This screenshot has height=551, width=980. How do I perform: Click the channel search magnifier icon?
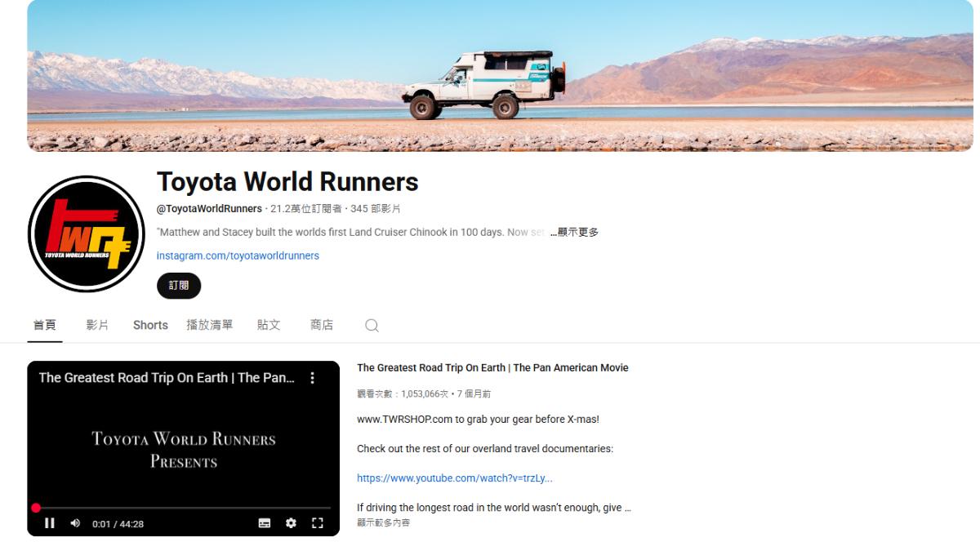(x=372, y=326)
